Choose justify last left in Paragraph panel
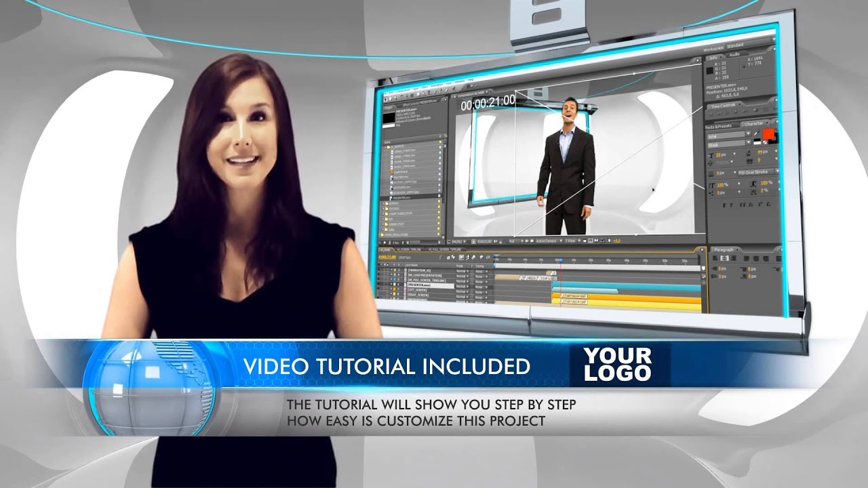This screenshot has height=488, width=868. 746,259
